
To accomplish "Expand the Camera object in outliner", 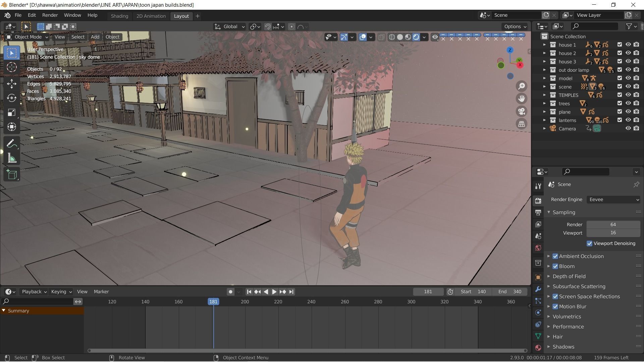I will click(544, 128).
